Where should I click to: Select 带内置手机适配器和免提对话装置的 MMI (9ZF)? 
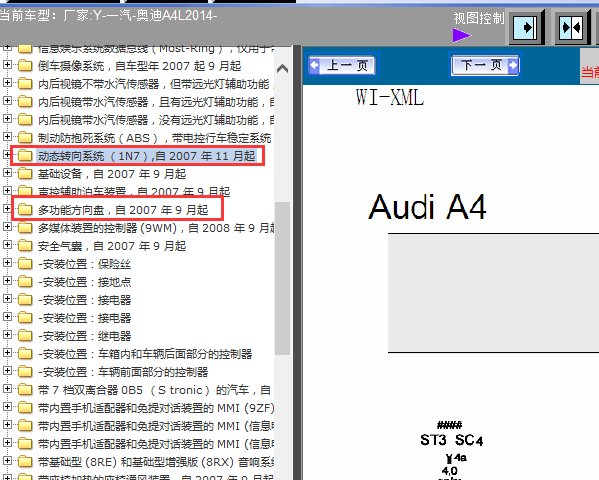[x=156, y=408]
